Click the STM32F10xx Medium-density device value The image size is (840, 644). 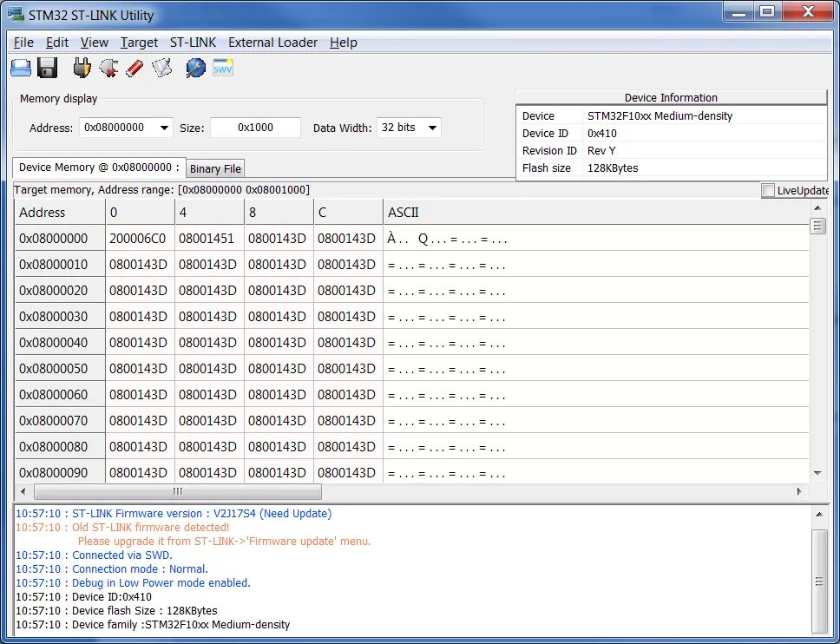[x=660, y=115]
